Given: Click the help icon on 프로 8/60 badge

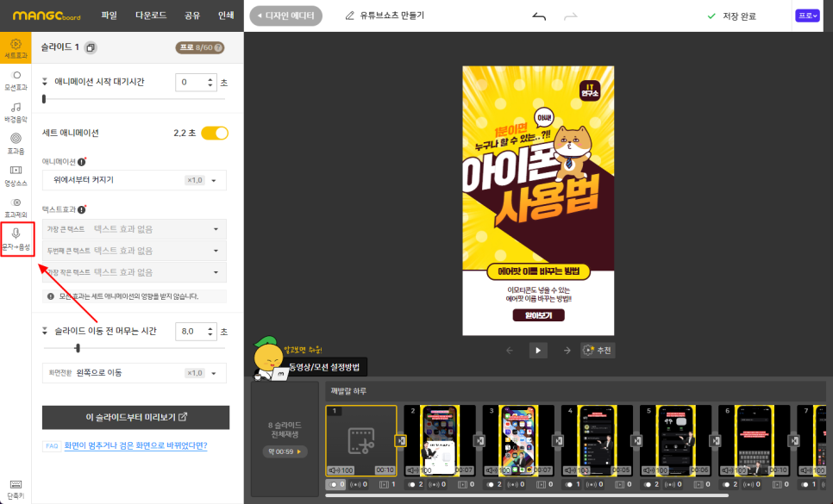Looking at the screenshot, I should click(x=218, y=47).
